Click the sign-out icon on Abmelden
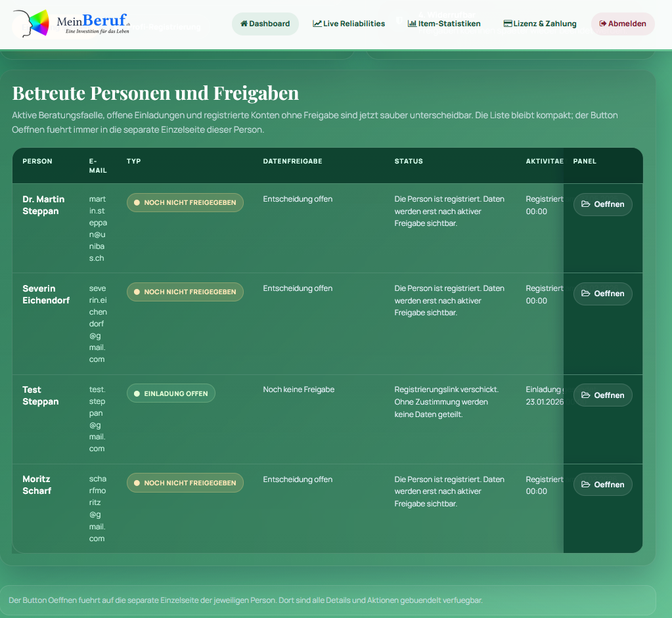 click(x=602, y=24)
